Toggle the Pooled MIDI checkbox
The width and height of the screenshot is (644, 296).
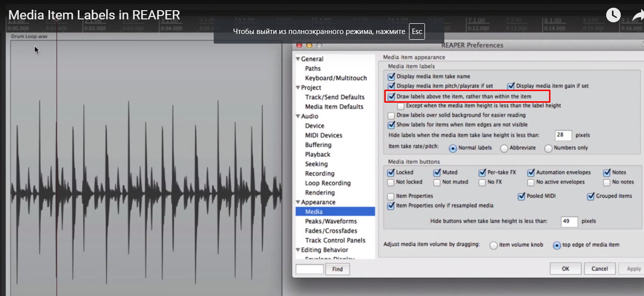(521, 196)
